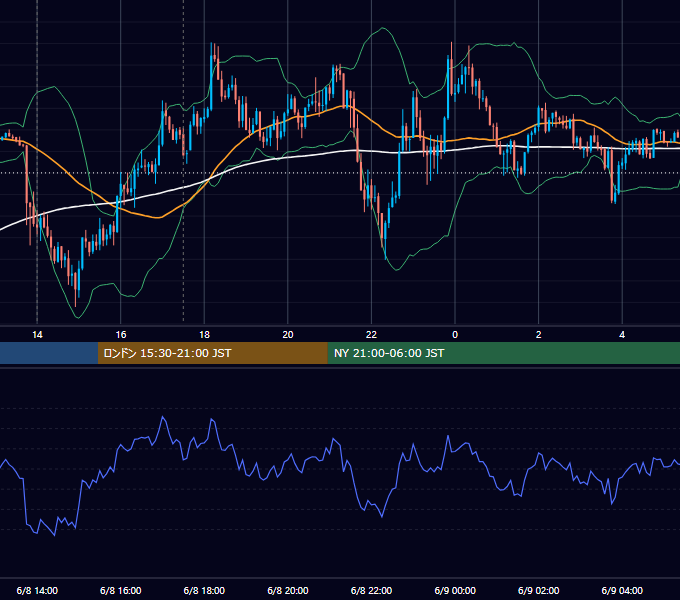
Task: Click the blue session bar before ロンドン
Action: 49,353
